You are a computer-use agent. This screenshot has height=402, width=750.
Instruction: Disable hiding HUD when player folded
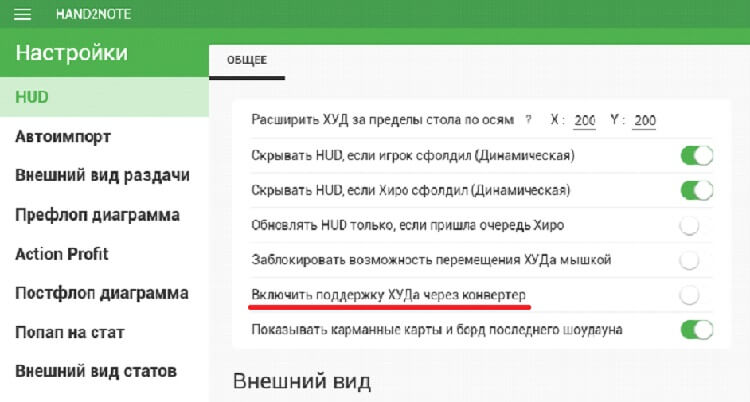pos(696,155)
